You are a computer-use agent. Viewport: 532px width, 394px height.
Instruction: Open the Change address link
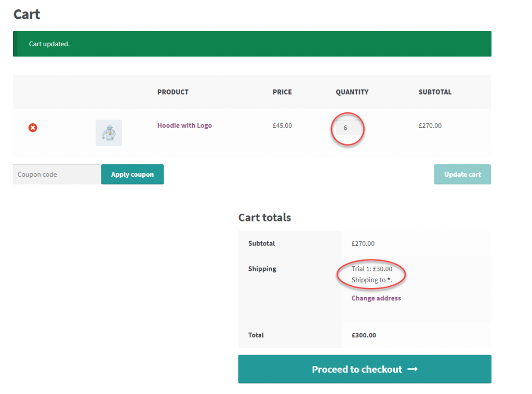pos(376,298)
